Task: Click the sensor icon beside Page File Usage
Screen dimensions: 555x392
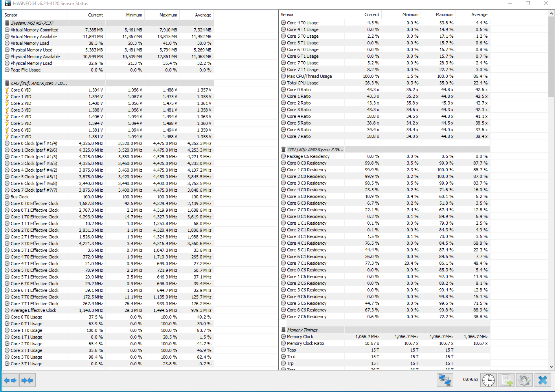Action: click(x=7, y=70)
